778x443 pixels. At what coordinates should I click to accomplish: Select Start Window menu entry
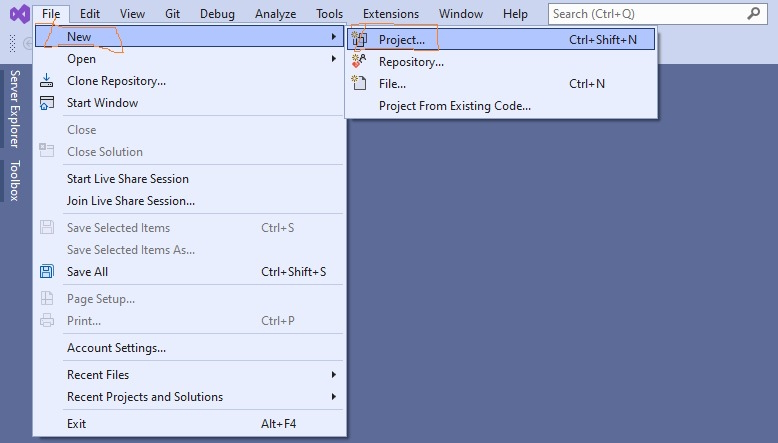click(x=189, y=103)
